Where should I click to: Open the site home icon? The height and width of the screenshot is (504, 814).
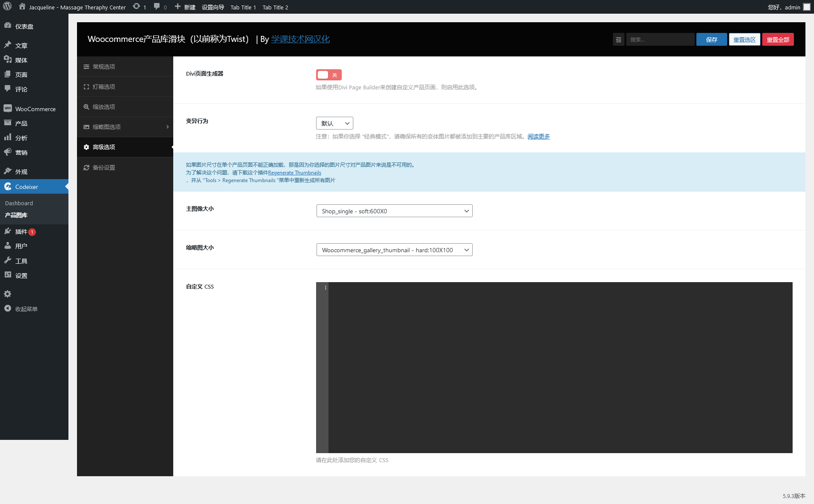[x=22, y=7]
